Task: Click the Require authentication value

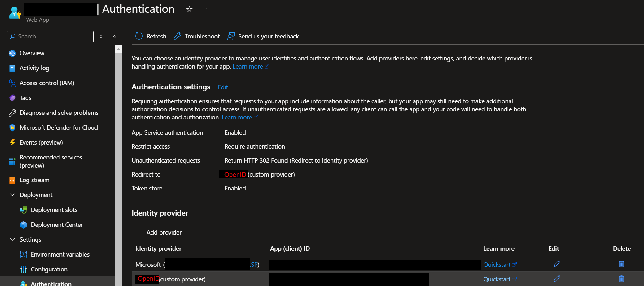Action: 255,147
